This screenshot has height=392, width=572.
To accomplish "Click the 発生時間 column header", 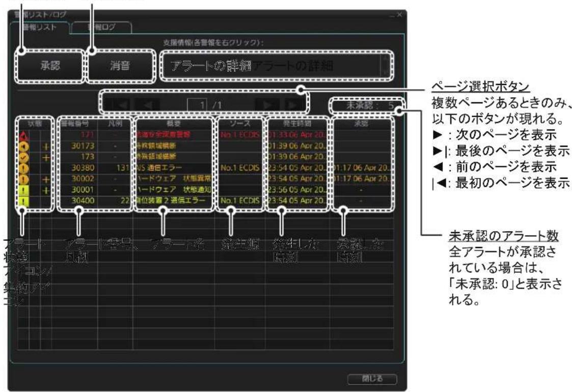I will pyautogui.click(x=297, y=124).
